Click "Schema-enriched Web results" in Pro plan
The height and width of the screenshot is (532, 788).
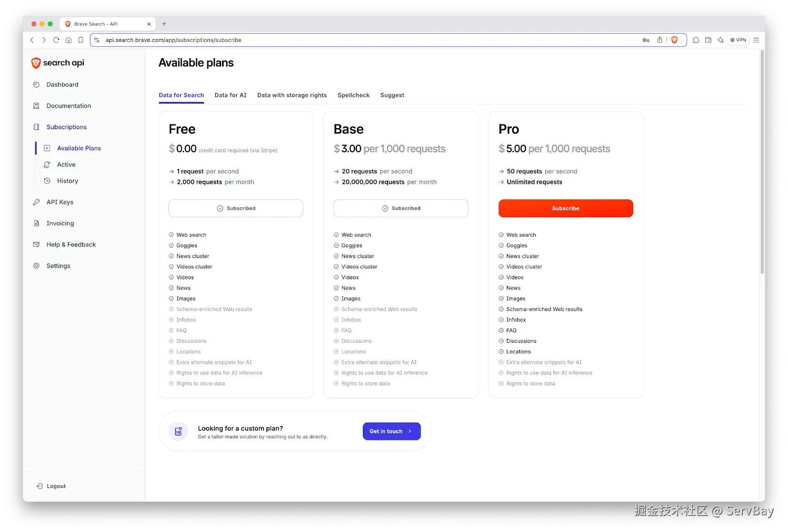click(544, 309)
